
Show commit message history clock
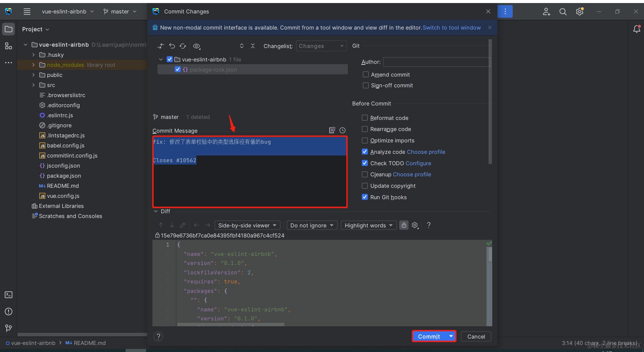[342, 130]
